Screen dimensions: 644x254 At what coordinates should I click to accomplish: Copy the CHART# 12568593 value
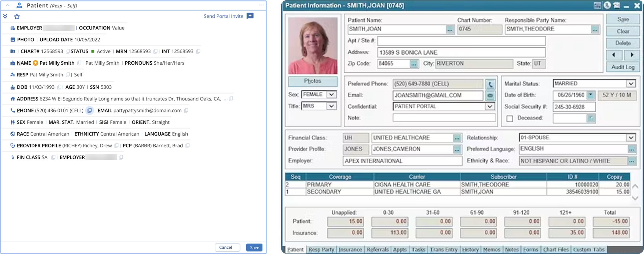coord(68,51)
